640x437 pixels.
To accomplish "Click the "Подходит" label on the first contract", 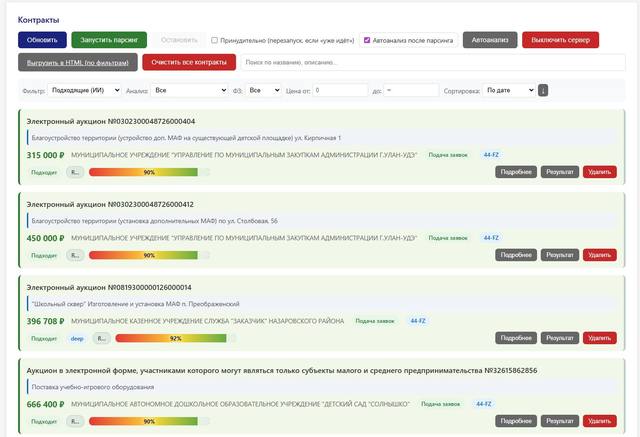I will (44, 172).
